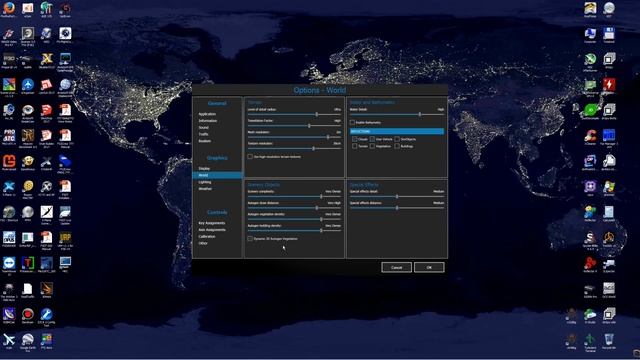Toggle the Enable Bathymetry checkbox
640x360 pixels.
tap(352, 122)
